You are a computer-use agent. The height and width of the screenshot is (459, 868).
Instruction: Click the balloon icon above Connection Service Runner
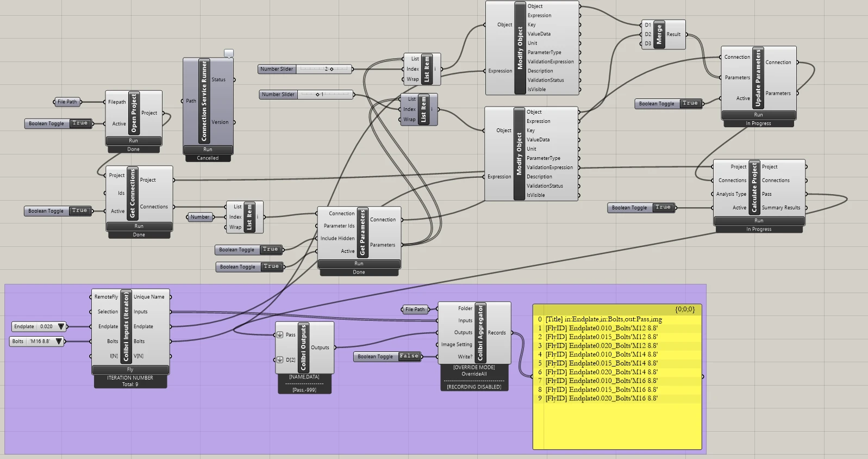[x=229, y=53]
